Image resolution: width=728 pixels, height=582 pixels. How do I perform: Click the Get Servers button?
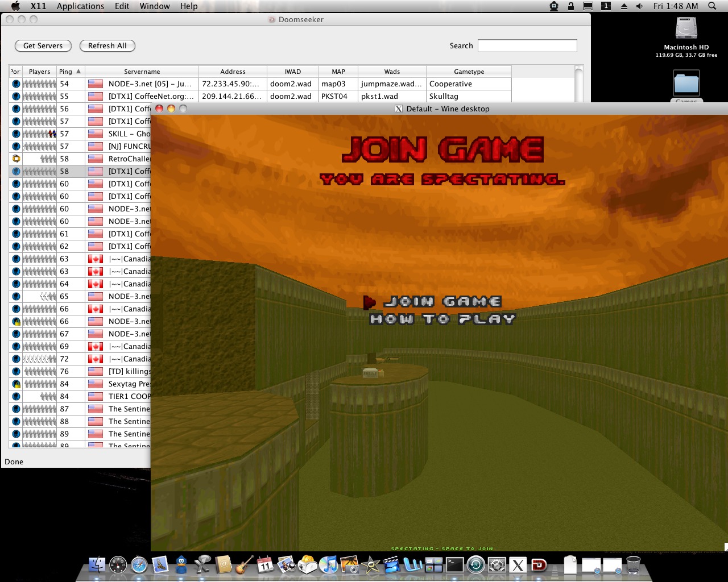tap(43, 45)
